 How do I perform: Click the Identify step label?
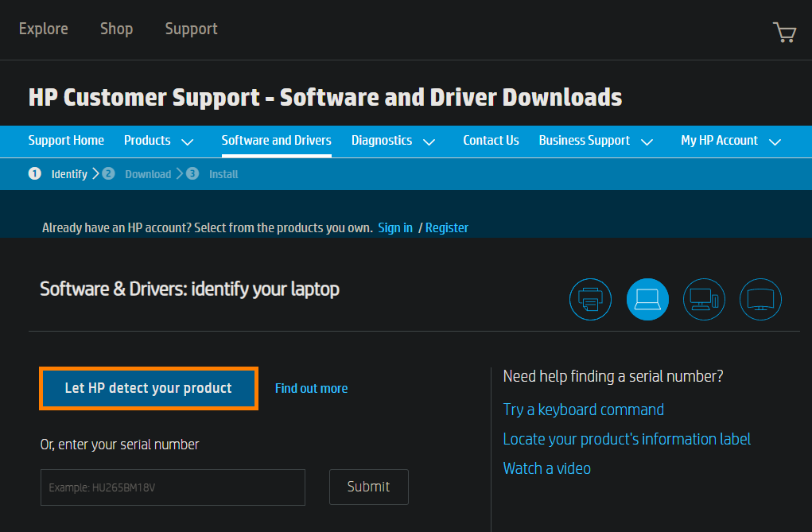[69, 174]
